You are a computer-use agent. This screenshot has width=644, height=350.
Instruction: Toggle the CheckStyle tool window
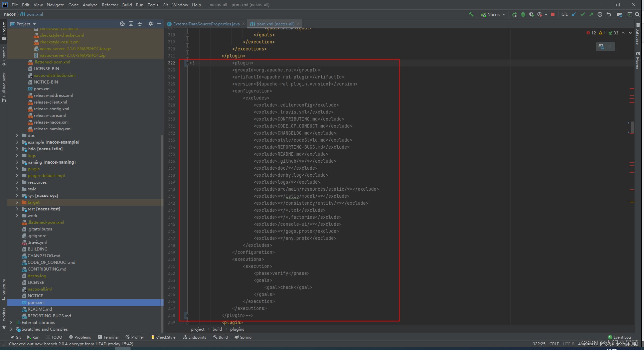[x=163, y=337]
